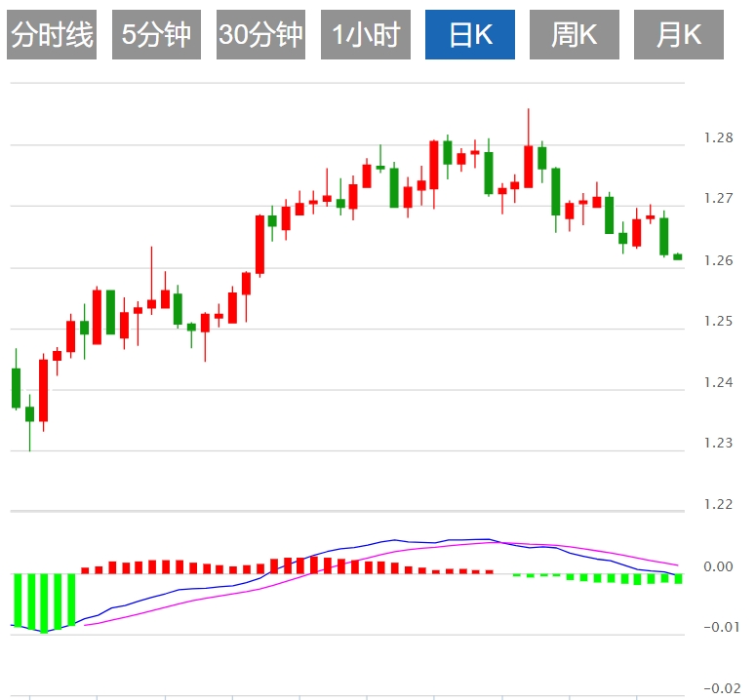Screen dimensions: 756x700
Task: Click the -0.01 MACD axis label
Action: pos(721,627)
